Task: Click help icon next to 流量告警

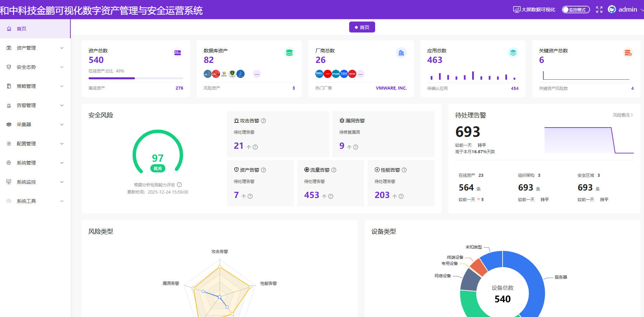Action: pos(334,170)
